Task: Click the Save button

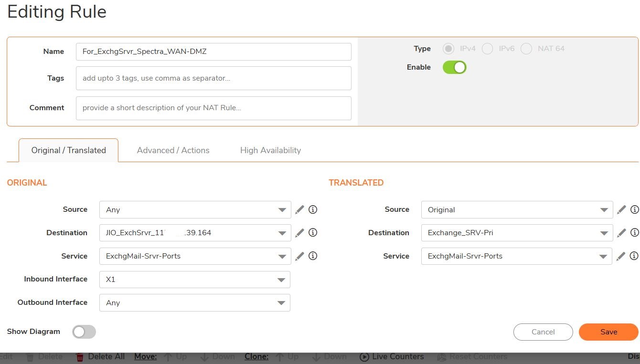Action: pos(608,332)
